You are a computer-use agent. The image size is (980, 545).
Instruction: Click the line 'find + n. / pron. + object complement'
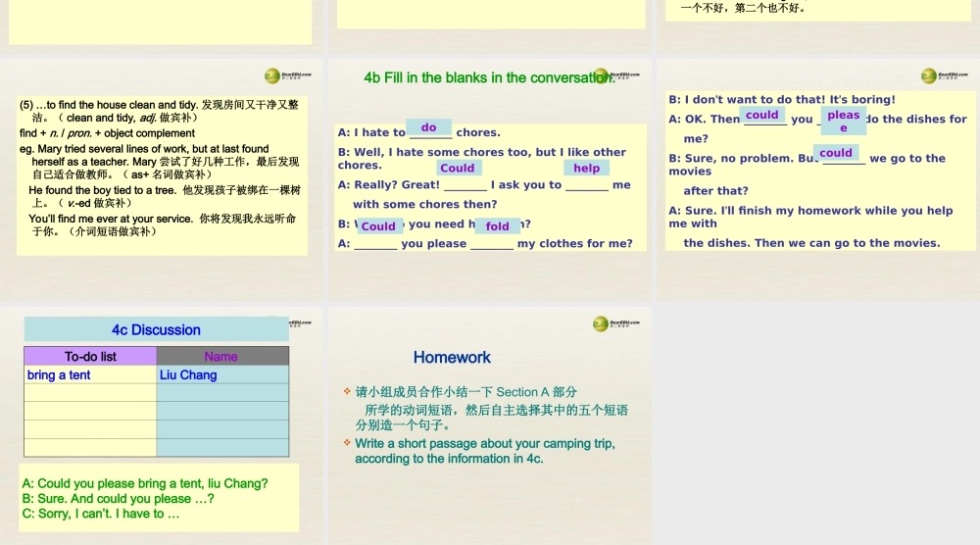pyautogui.click(x=107, y=133)
